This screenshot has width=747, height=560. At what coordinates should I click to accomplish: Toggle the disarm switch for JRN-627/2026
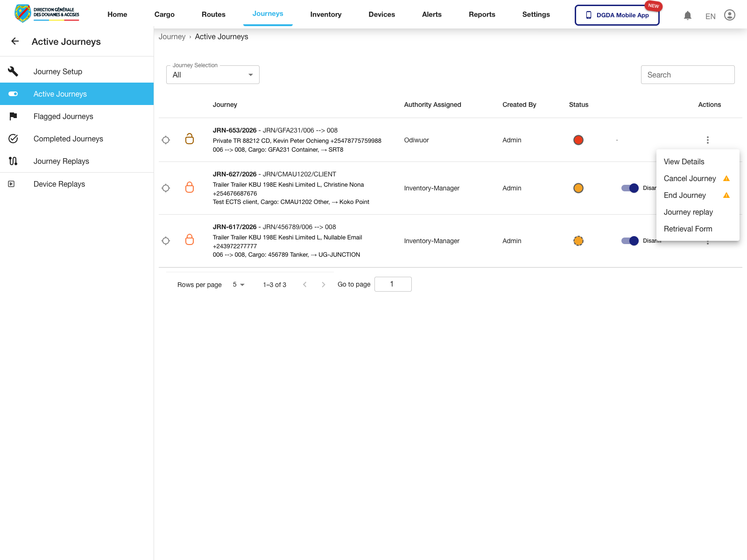coord(630,188)
